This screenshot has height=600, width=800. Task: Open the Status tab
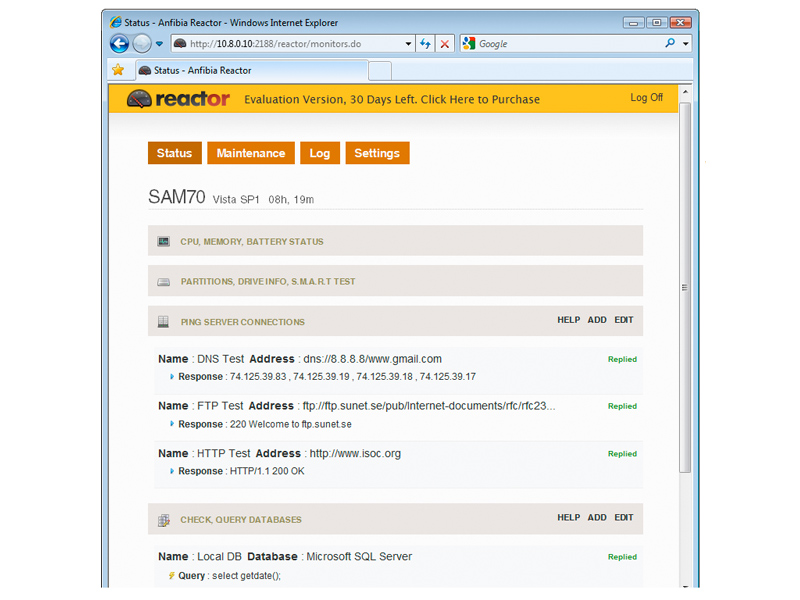tap(174, 153)
